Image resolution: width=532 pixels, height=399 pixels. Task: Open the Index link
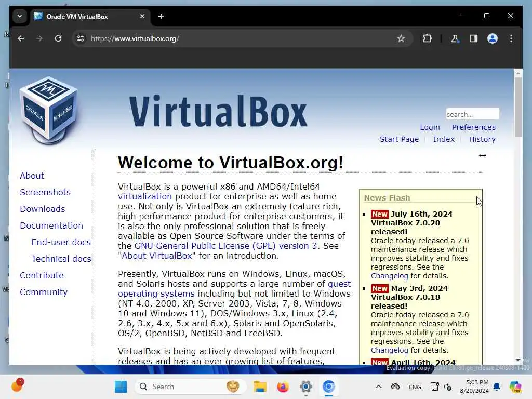coord(444,139)
